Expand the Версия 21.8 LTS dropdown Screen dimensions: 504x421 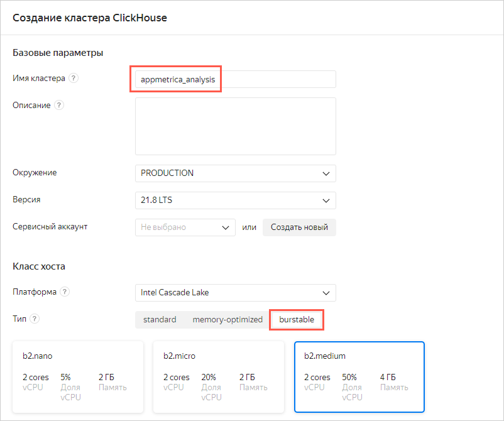235,200
